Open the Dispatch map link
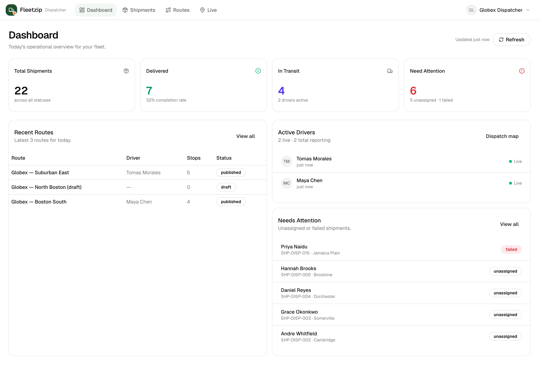 [x=502, y=136]
